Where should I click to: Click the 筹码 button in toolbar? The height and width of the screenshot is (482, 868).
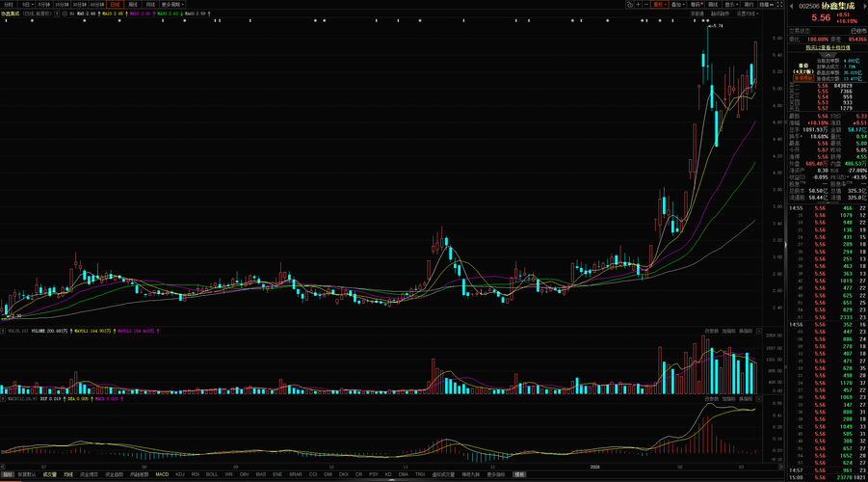(697, 5)
